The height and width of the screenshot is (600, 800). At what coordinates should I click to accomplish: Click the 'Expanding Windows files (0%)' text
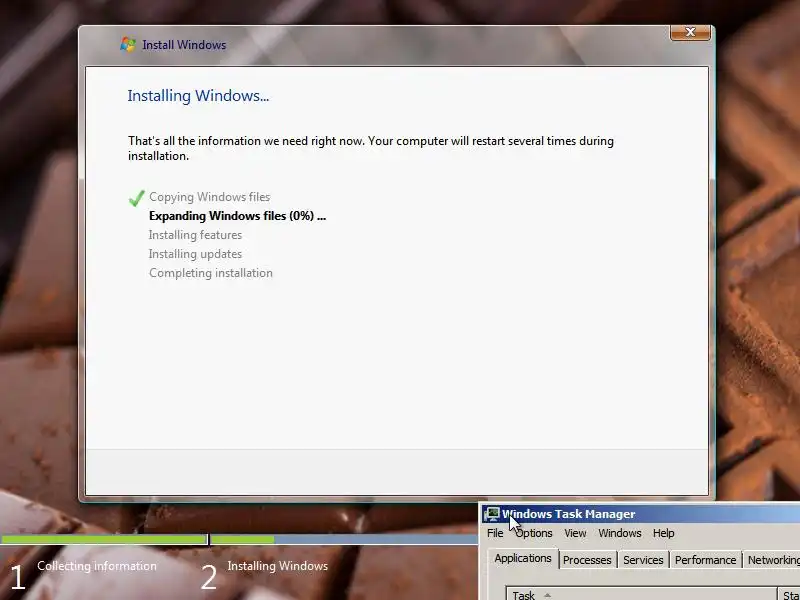237,216
